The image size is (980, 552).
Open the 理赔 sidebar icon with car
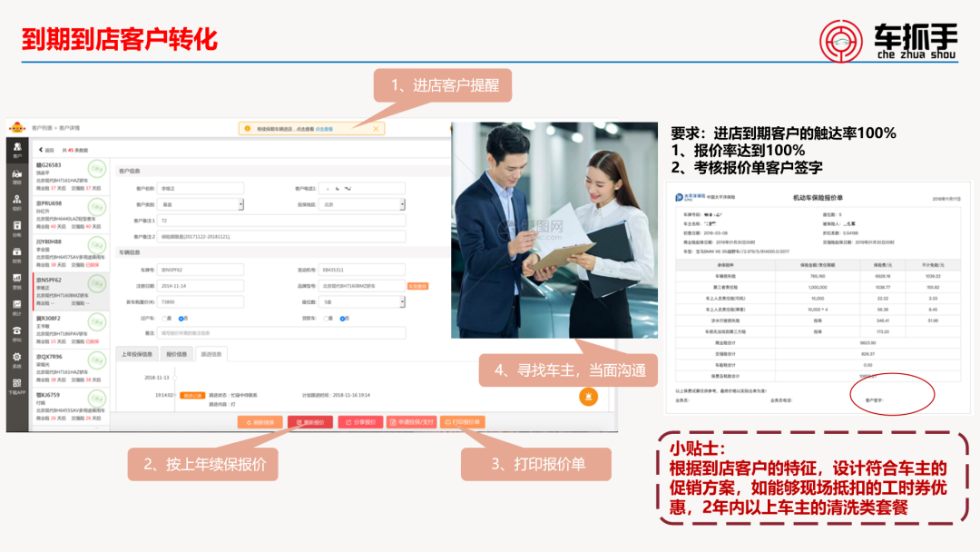(17, 176)
